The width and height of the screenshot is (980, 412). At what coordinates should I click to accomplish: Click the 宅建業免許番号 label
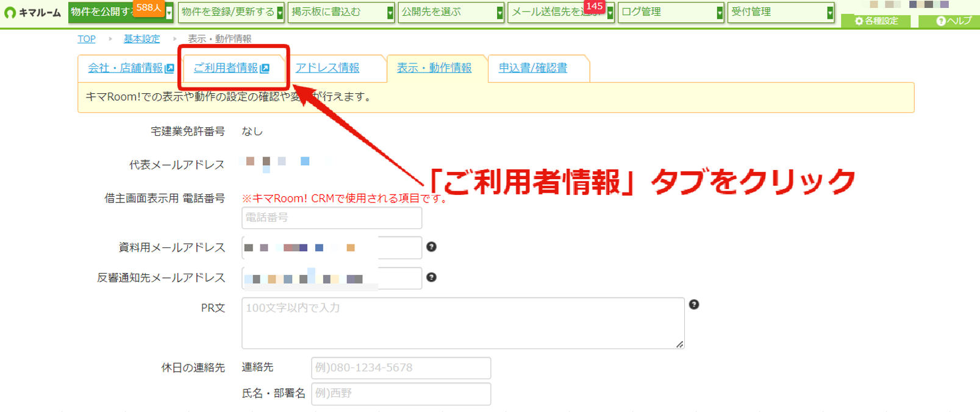pos(188,131)
